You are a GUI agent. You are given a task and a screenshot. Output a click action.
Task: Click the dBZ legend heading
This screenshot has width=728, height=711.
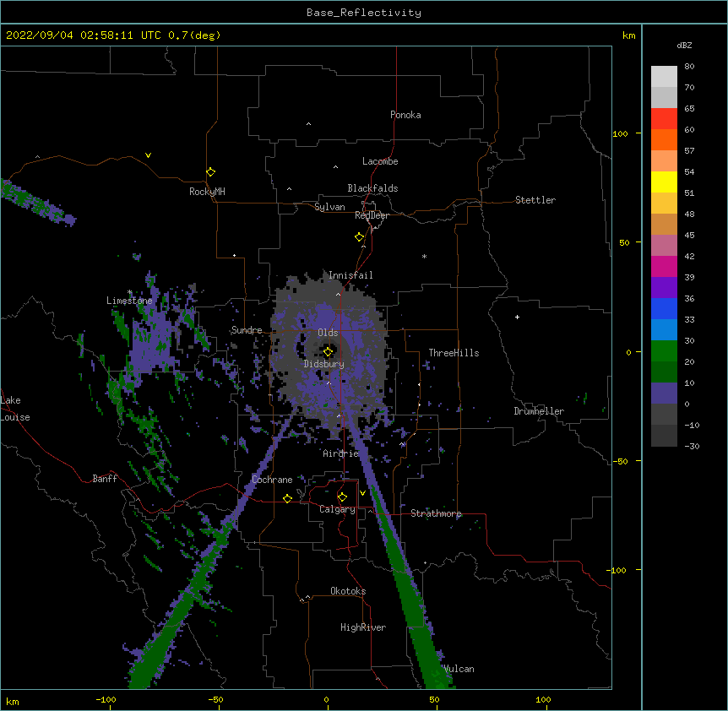(x=684, y=45)
